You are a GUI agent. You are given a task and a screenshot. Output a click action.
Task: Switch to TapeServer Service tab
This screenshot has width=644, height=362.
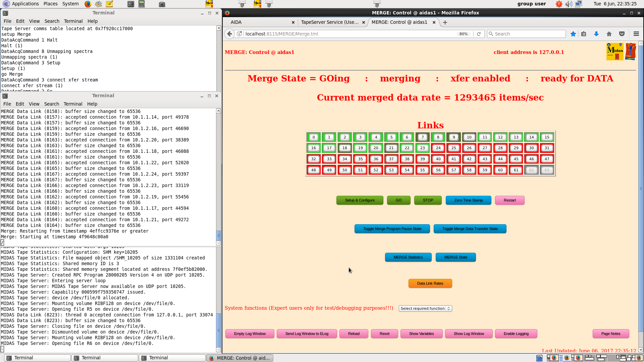329,22
